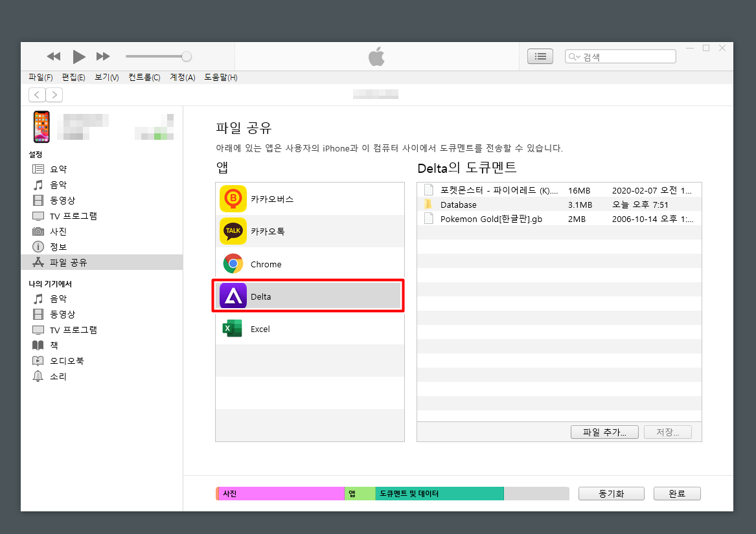Open 소리 under 나의 기기에서
The height and width of the screenshot is (534, 756).
click(102, 377)
